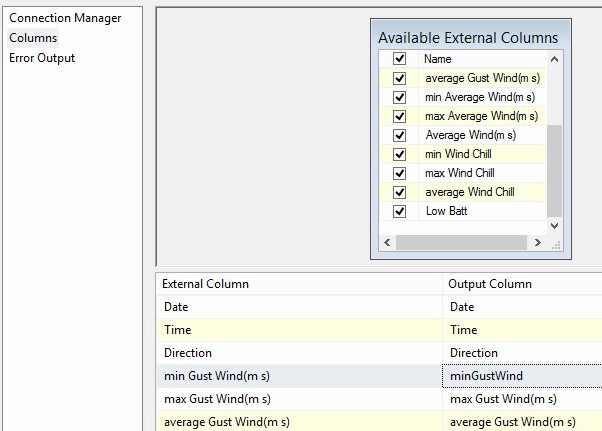The width and height of the screenshot is (602, 431).
Task: Click the scroll down arrow in columns list
Action: tap(555, 225)
